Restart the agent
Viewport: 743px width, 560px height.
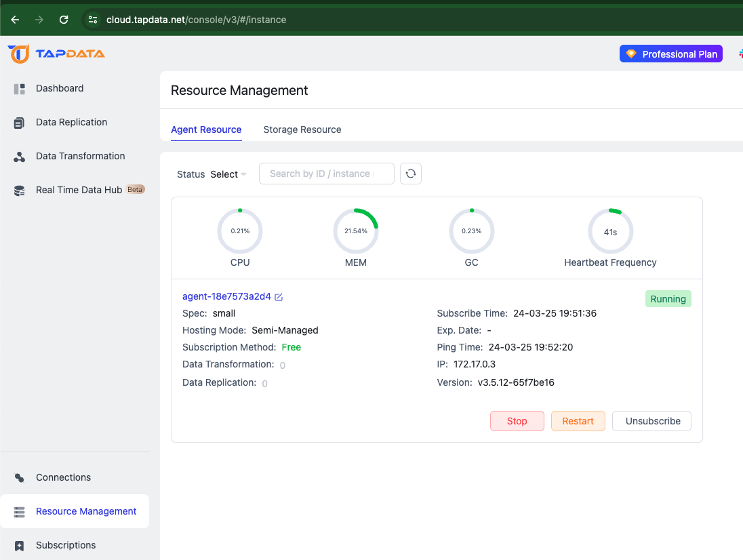pos(578,421)
